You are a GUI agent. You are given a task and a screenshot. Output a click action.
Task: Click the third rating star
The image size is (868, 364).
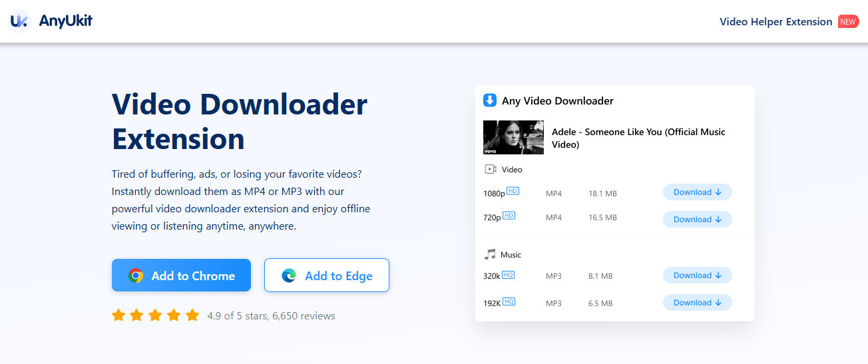click(x=156, y=315)
